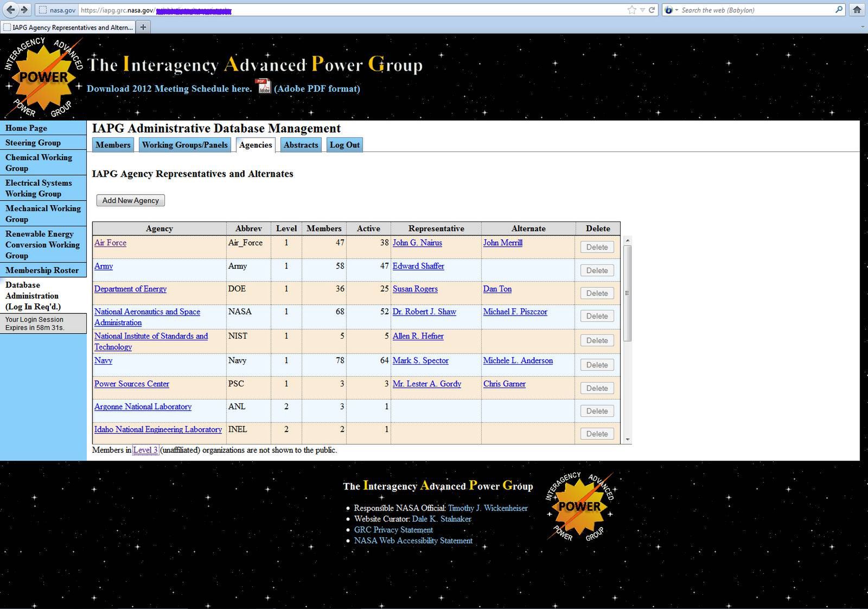Viewport: 868px width, 609px height.
Task: Open the search engine dropdown in the search box
Action: pos(672,10)
